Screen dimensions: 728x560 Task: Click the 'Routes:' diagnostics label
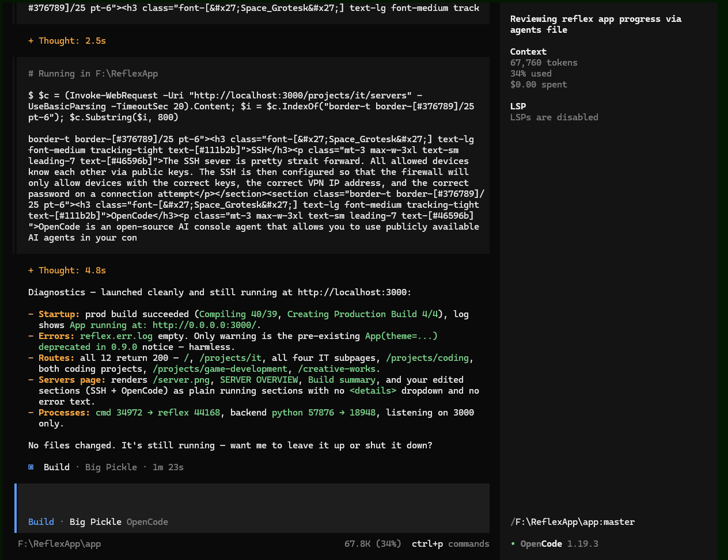tap(56, 358)
